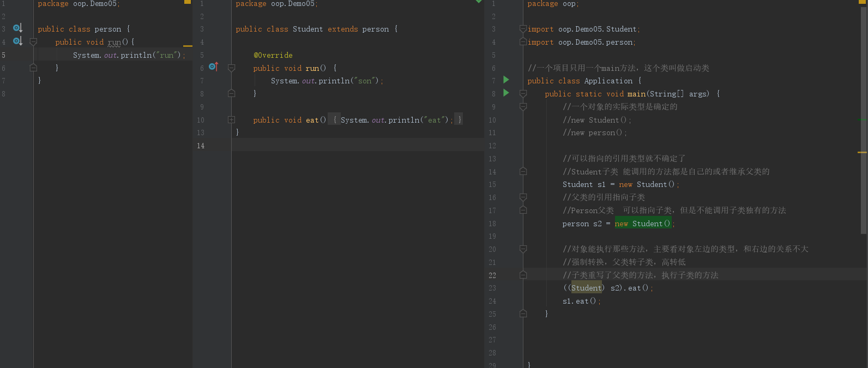Expand the folded eat() method in Student

pos(231,119)
